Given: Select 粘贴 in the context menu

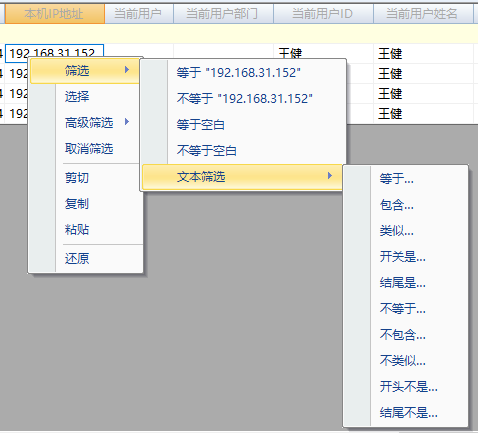Looking at the screenshot, I should (77, 230).
